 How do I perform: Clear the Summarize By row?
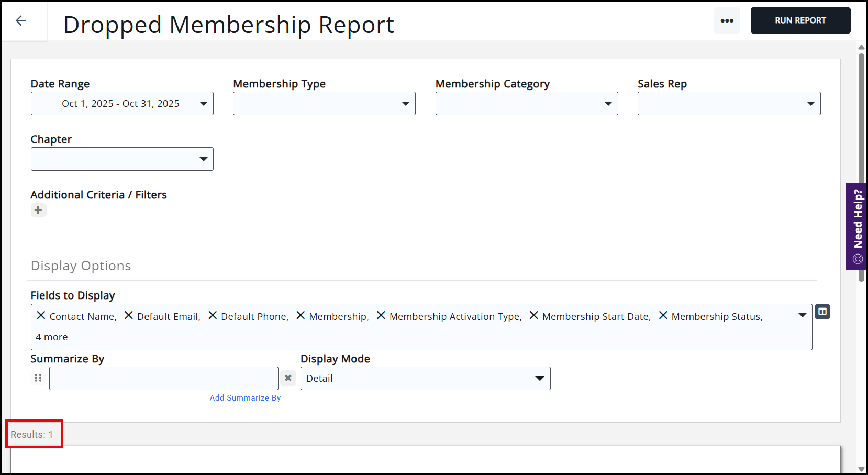click(288, 378)
